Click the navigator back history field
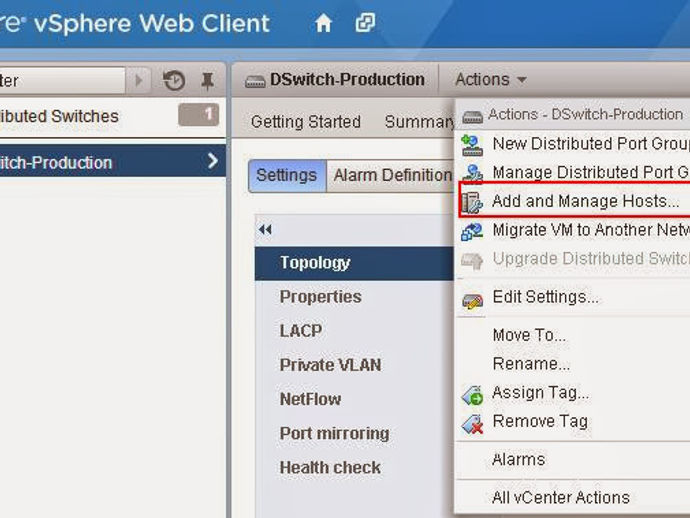The width and height of the screenshot is (690, 518). (x=62, y=81)
